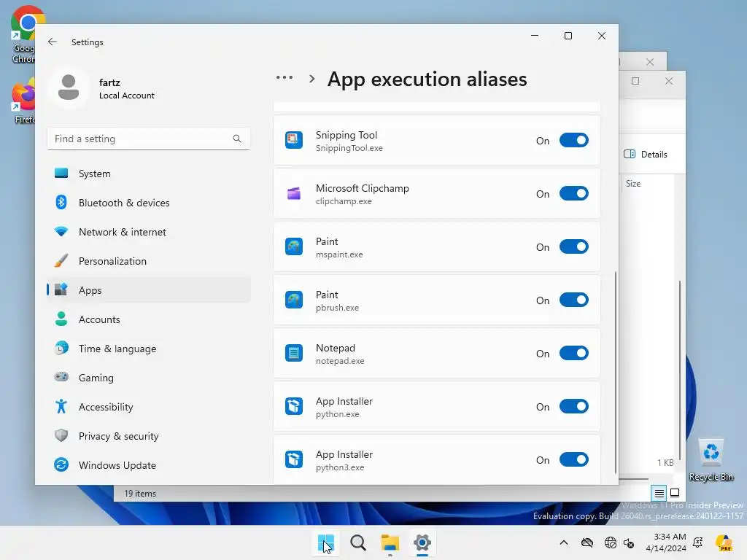This screenshot has width=747, height=560.
Task: Open taskbar Search
Action: [357, 542]
